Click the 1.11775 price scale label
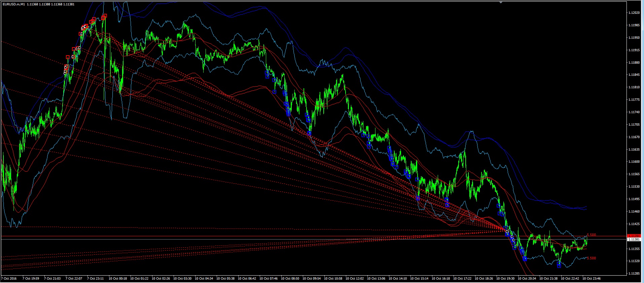The width and height of the screenshot is (644, 283). (x=634, y=100)
